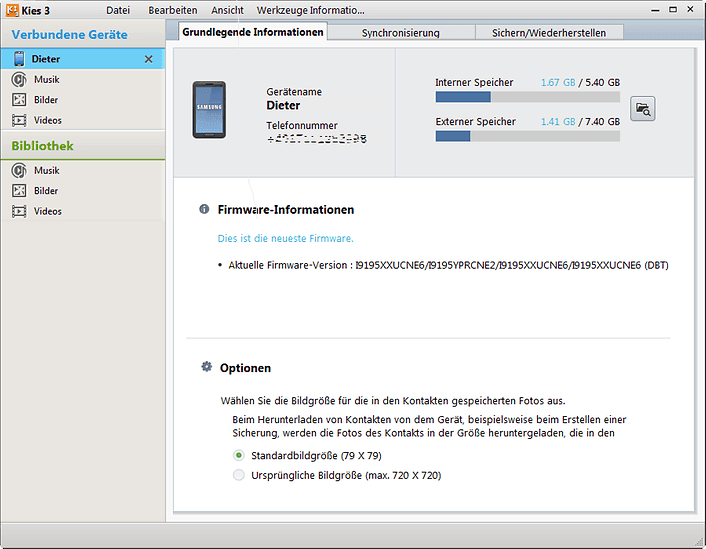Switch to Grundlegende Informationen tab
This screenshot has width=706, height=549.
tap(253, 32)
